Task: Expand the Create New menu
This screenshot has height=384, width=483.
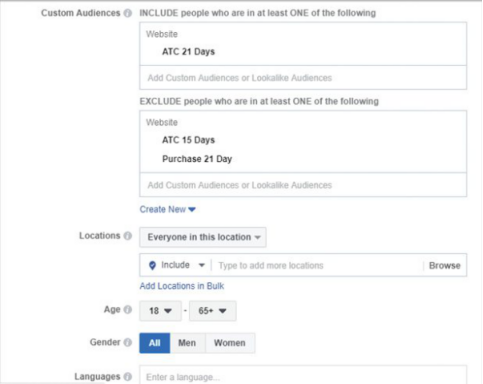Action: point(167,209)
